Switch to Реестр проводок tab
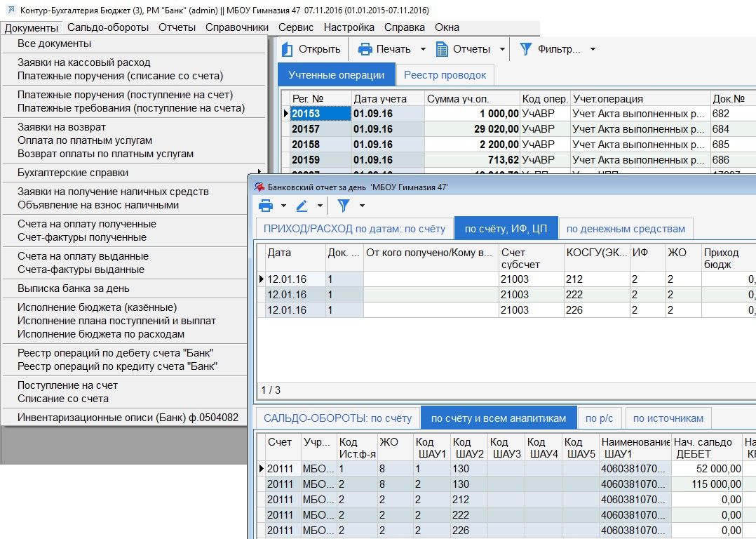The height and width of the screenshot is (539, 756). click(x=445, y=75)
